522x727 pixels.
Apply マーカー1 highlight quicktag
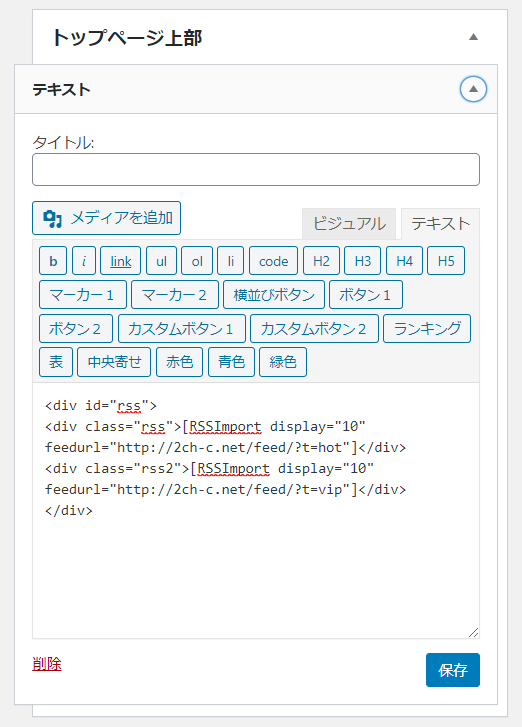[83, 294]
